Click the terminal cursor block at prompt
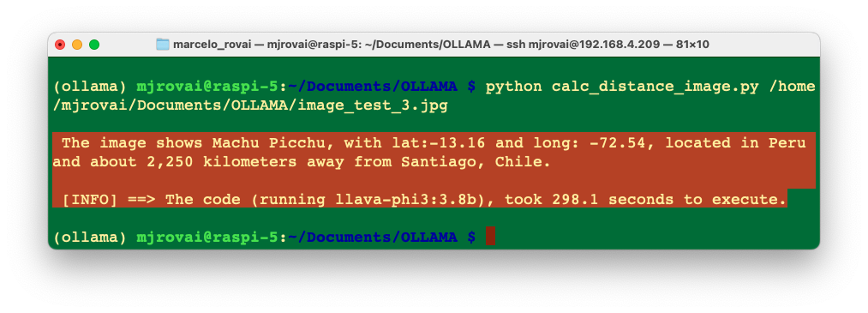 pyautogui.click(x=490, y=236)
